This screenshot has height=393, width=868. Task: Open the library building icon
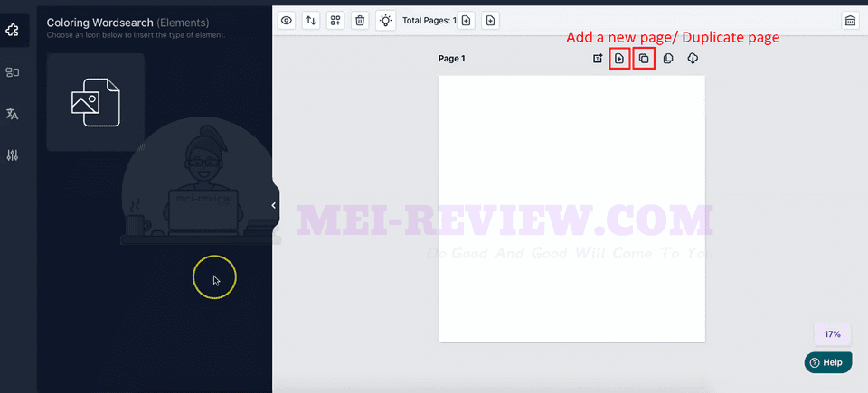pos(849,21)
